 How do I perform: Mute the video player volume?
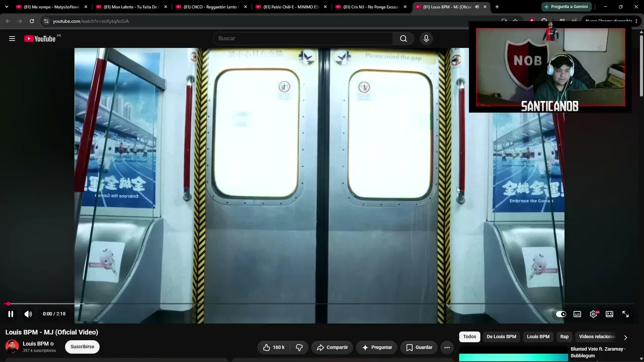coord(28,314)
